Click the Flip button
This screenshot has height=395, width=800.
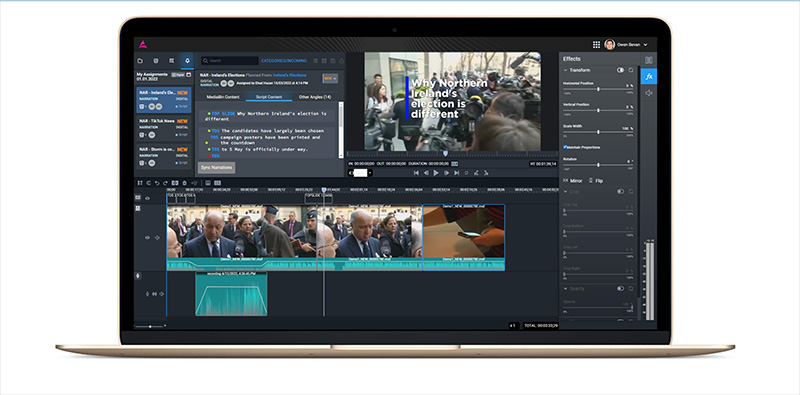tap(595, 181)
